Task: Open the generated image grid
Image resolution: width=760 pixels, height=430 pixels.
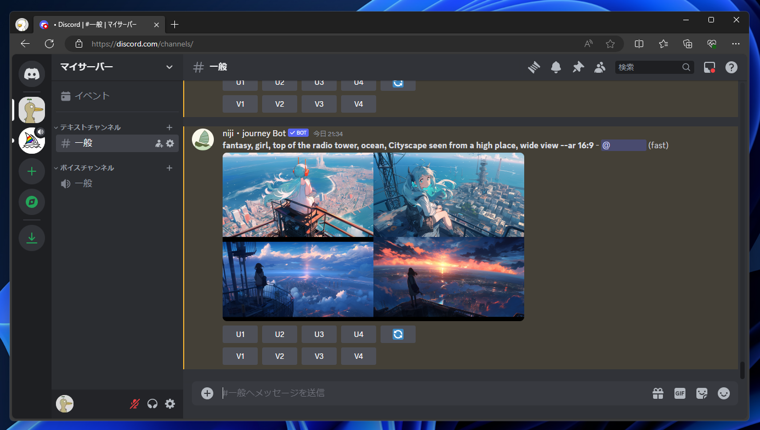Action: point(373,237)
